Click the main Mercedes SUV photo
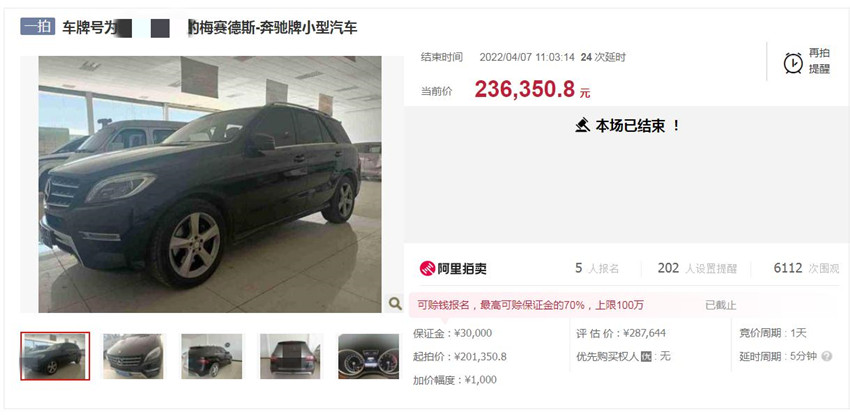Image resolution: width=850 pixels, height=418 pixels. 210,184
